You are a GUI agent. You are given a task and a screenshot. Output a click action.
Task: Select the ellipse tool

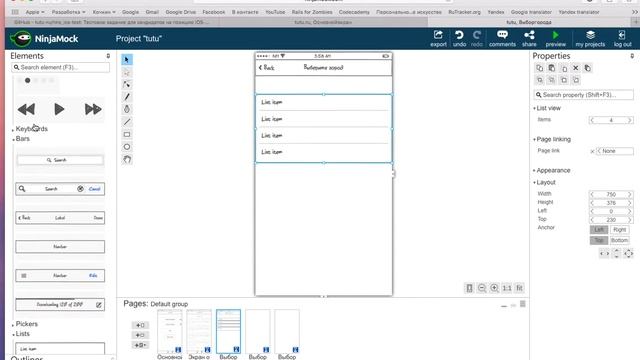127,147
